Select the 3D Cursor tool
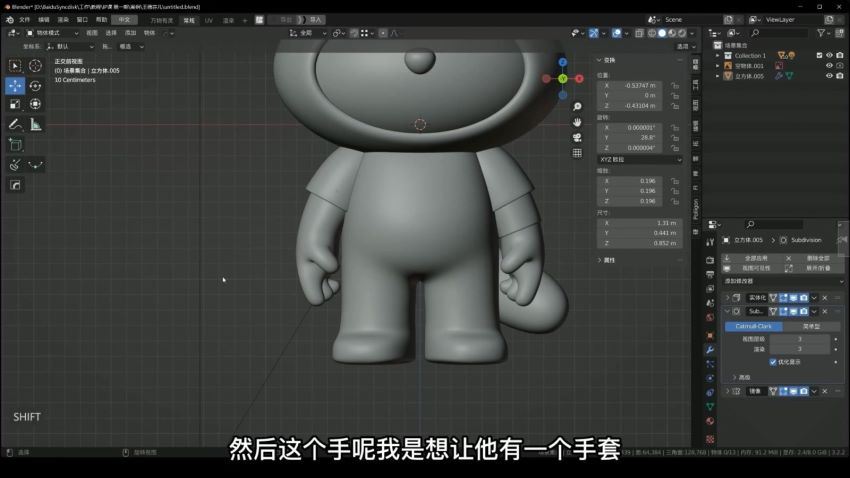850x478 pixels. point(35,66)
